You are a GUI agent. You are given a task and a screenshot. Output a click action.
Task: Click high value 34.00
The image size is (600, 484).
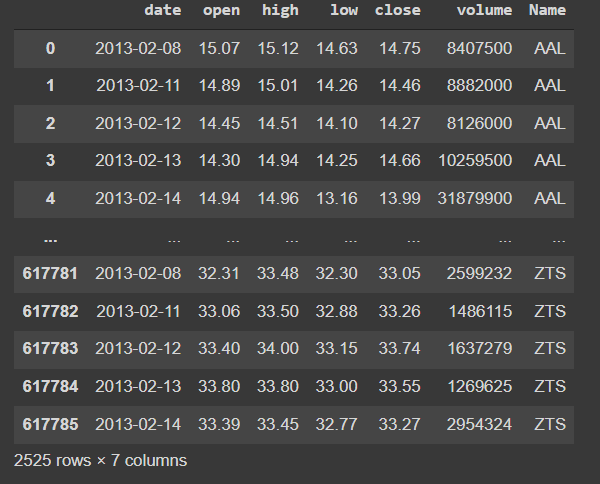278,349
